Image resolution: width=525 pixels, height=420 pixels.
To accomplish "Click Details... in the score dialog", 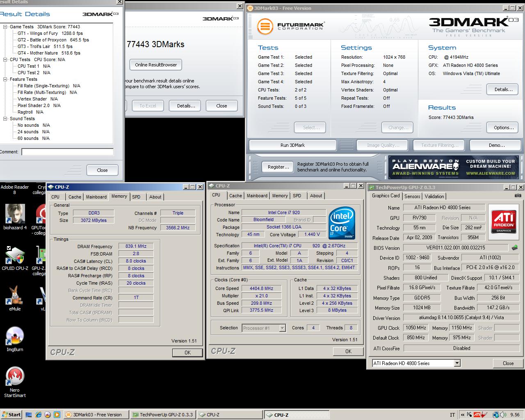I will tap(186, 106).
